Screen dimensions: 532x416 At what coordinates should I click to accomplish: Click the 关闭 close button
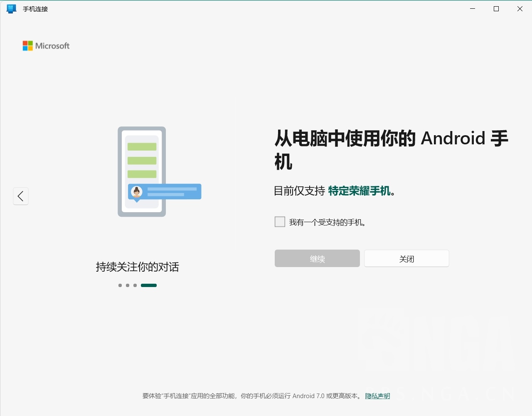(x=406, y=258)
